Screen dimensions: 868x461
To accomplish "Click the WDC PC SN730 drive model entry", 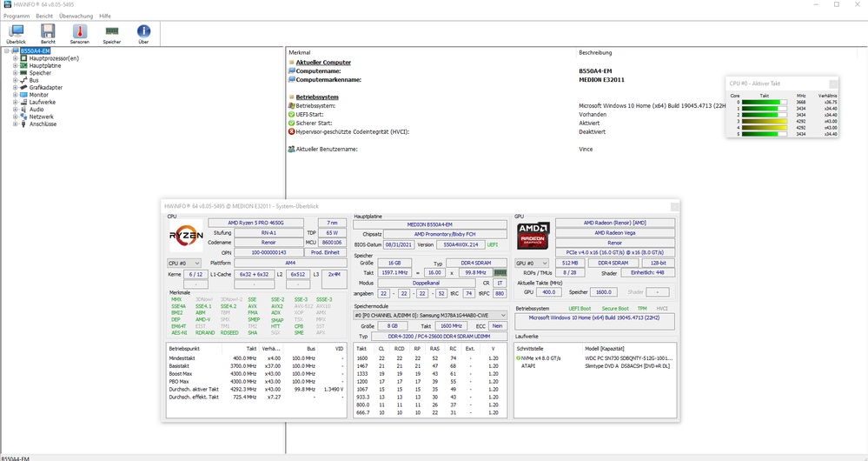I will click(x=629, y=358).
